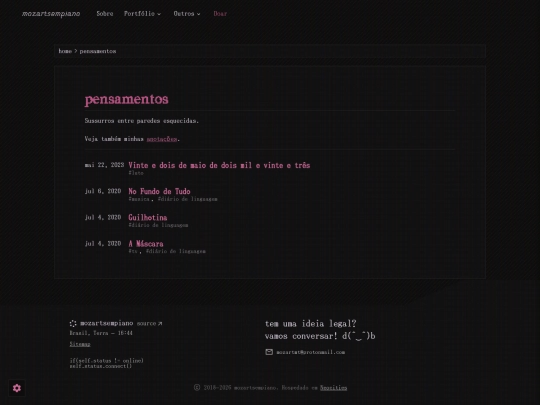Click the mozartsempiano name in the footer

pyautogui.click(x=106, y=323)
